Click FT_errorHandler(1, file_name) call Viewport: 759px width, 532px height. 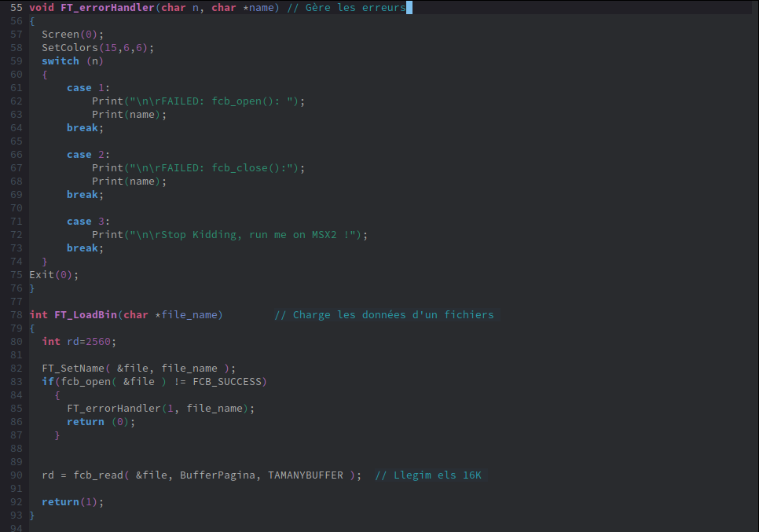tap(161, 409)
